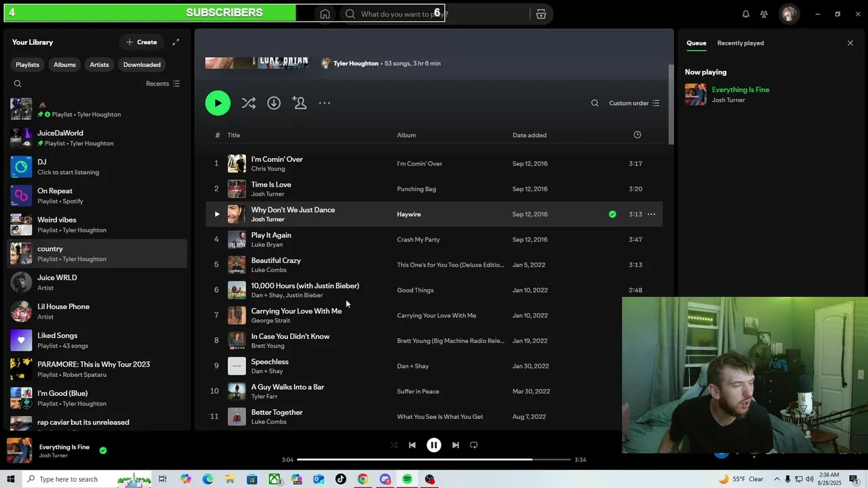Skip to the previous track
The image size is (868, 488).
tap(412, 445)
